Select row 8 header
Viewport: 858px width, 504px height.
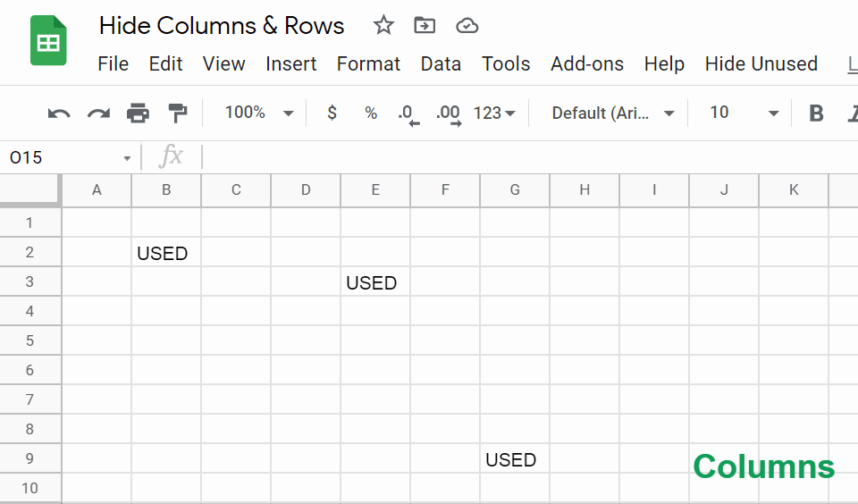[30, 429]
